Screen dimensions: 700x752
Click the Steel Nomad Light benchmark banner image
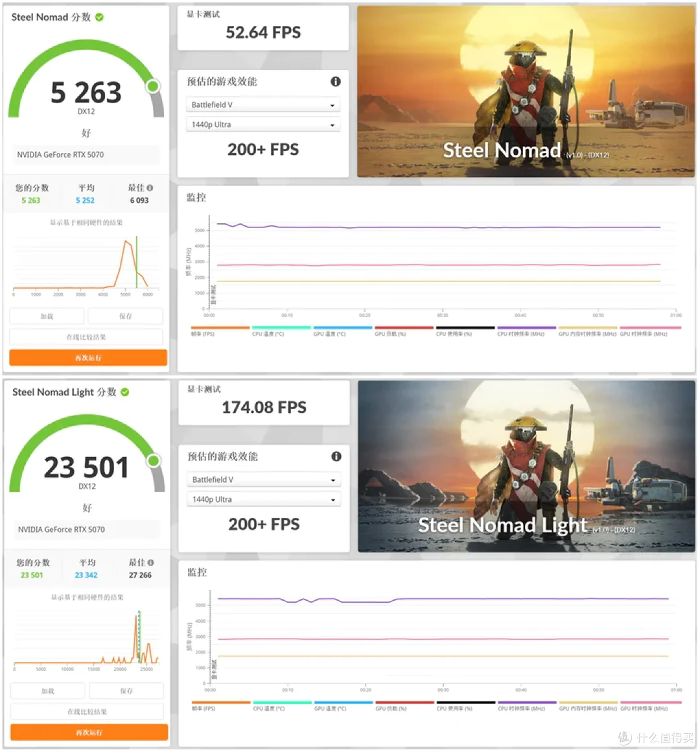point(526,466)
